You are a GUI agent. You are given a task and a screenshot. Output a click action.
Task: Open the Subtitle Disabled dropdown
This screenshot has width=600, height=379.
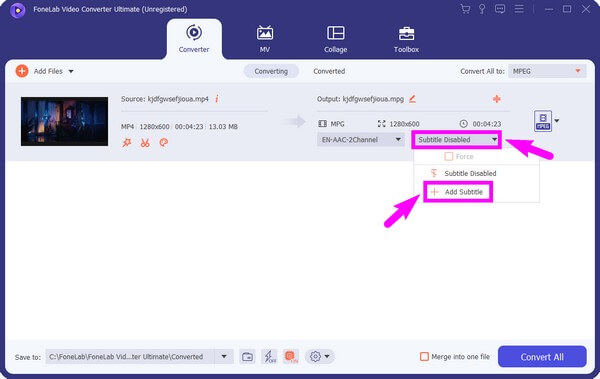pyautogui.click(x=457, y=140)
